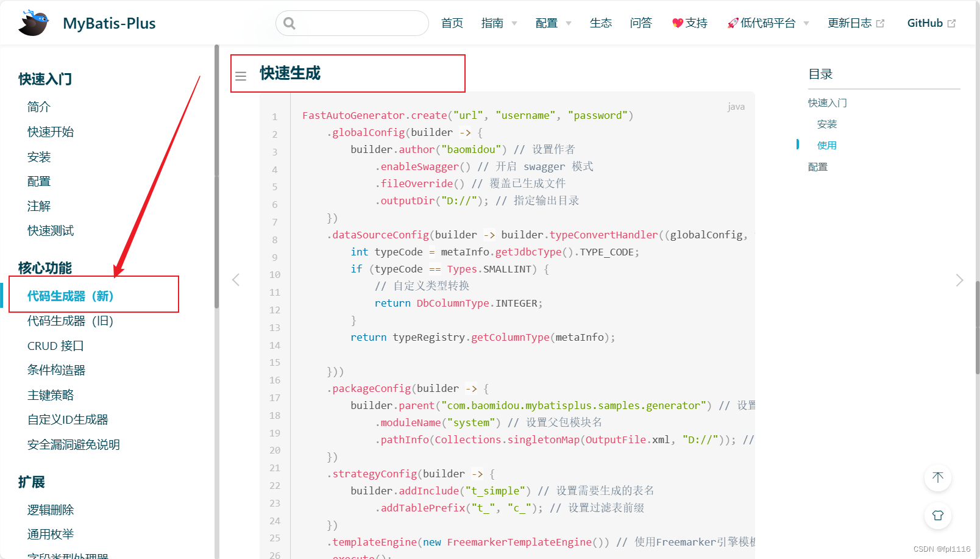
Task: Click the .templateEngine code line
Action: (541, 542)
